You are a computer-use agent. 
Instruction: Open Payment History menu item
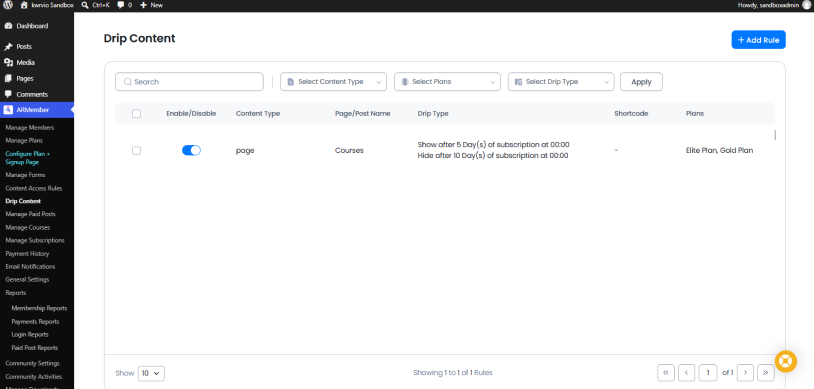pos(27,254)
